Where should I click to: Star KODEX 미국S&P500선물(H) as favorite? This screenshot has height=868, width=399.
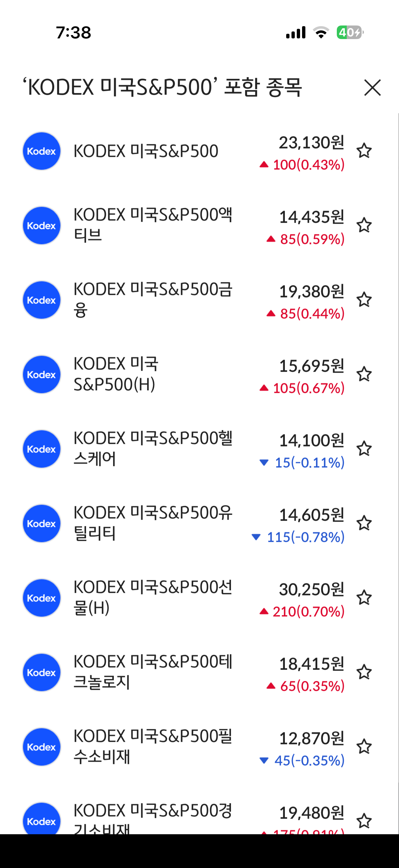coord(364,598)
